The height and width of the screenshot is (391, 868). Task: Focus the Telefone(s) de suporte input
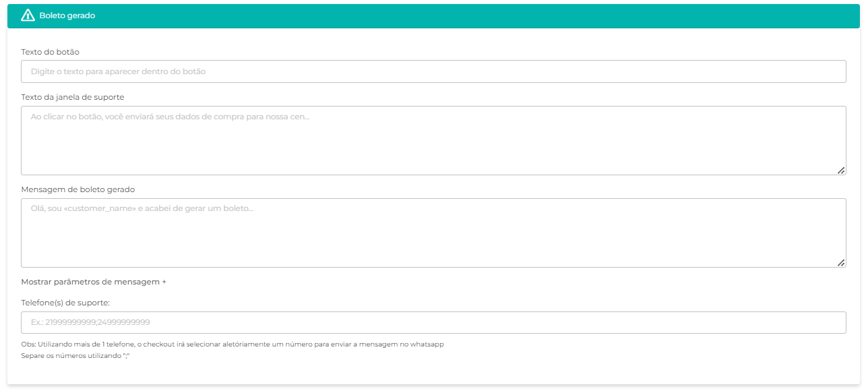433,322
